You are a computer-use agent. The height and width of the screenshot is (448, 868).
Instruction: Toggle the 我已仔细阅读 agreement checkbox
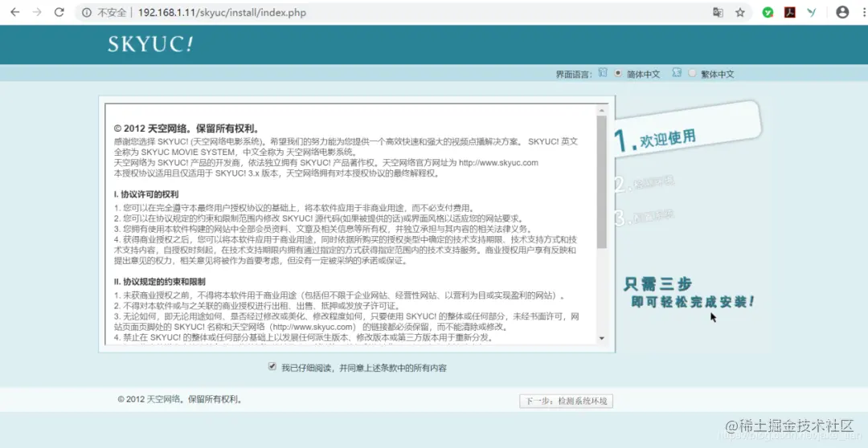coord(272,366)
